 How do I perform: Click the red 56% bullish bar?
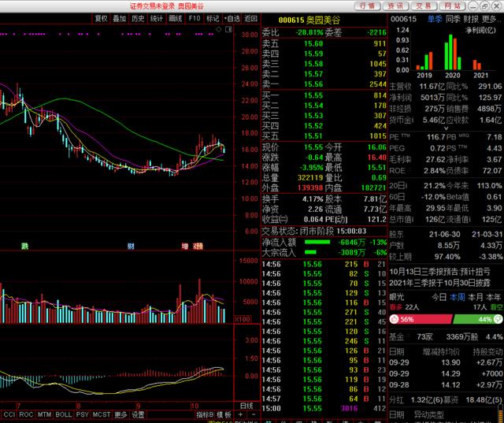421,319
